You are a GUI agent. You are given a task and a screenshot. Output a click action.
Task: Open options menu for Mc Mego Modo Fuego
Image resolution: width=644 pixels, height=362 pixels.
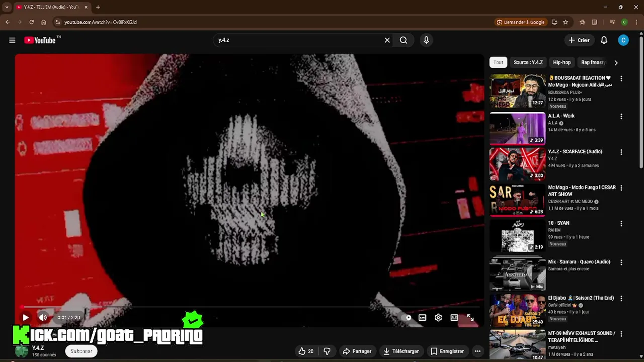tap(621, 188)
